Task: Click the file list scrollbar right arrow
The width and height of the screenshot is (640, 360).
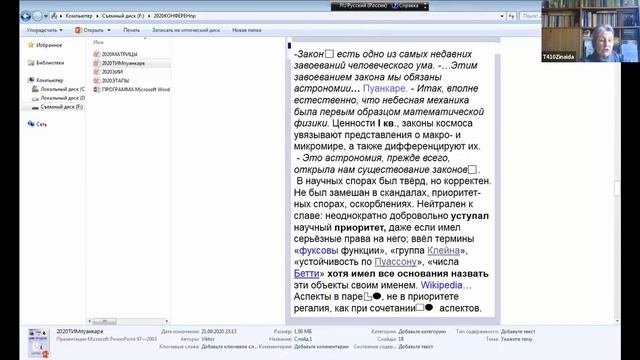Action: (x=166, y=322)
